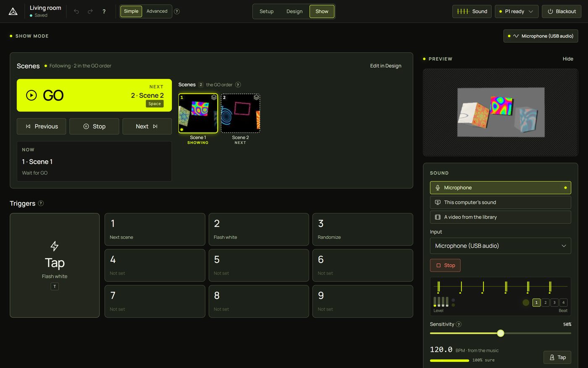Switch to Simple mode
This screenshot has height=368, width=588.
click(x=131, y=11)
